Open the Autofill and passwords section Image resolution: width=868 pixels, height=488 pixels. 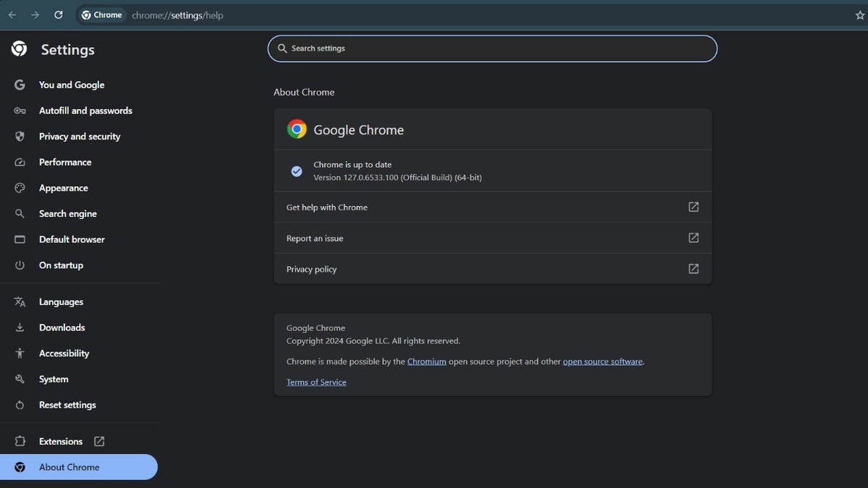[x=85, y=110]
